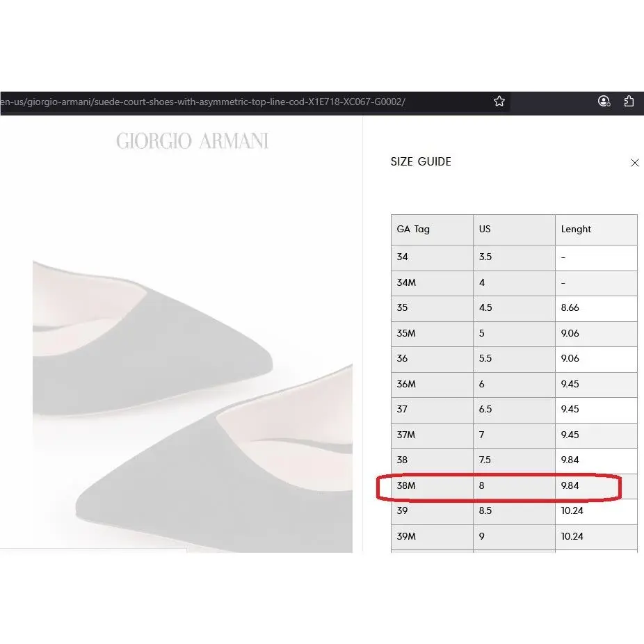The width and height of the screenshot is (644, 644).
Task: Select the GA Tag cell '39M'
Action: (x=432, y=537)
